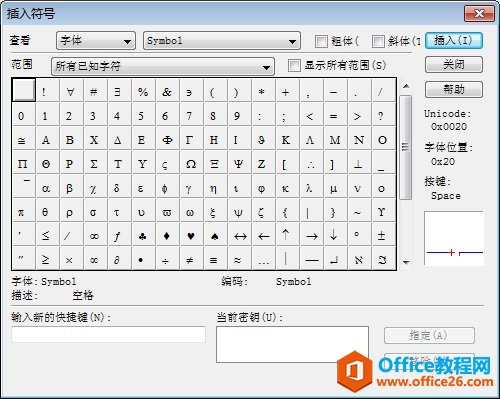Click the 指定(A) button
Screen dimensions: 500x399
point(429,335)
